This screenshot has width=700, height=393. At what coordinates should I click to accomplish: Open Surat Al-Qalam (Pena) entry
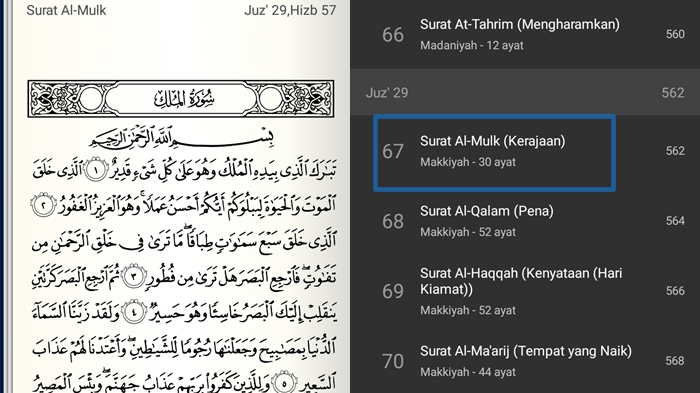click(525, 222)
